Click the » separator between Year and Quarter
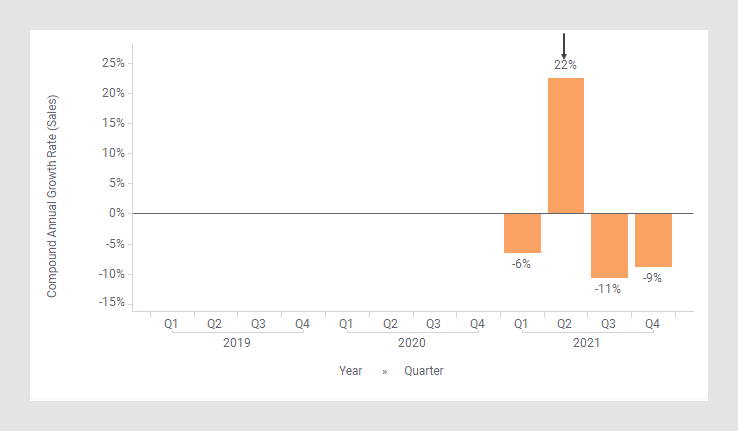Image resolution: width=738 pixels, height=431 pixels. (383, 371)
